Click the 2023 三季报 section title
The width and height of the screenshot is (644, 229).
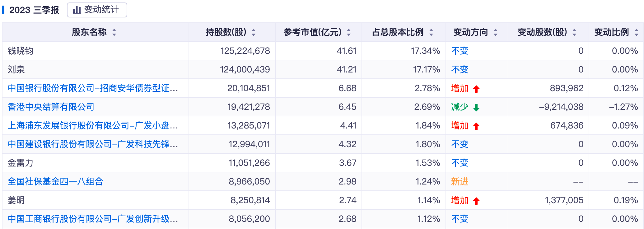pyautogui.click(x=34, y=10)
